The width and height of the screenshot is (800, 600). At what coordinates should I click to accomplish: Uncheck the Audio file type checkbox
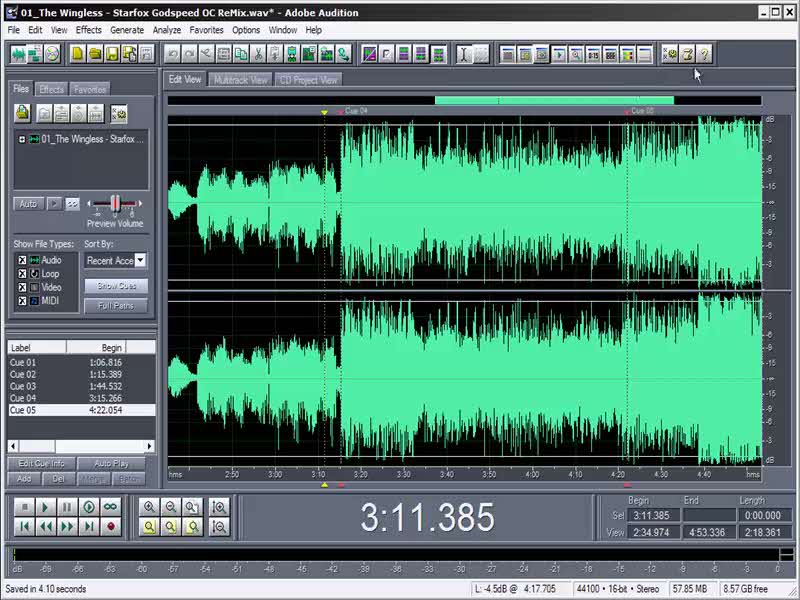coord(22,260)
